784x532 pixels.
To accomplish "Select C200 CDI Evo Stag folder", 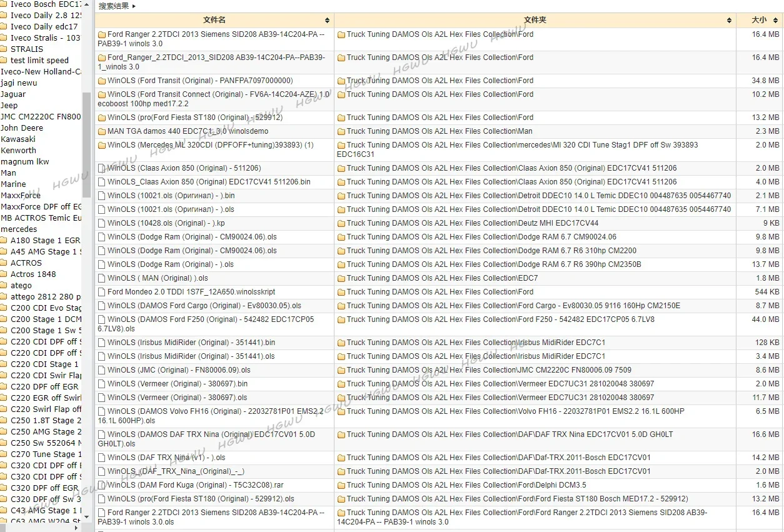I will tap(46, 308).
